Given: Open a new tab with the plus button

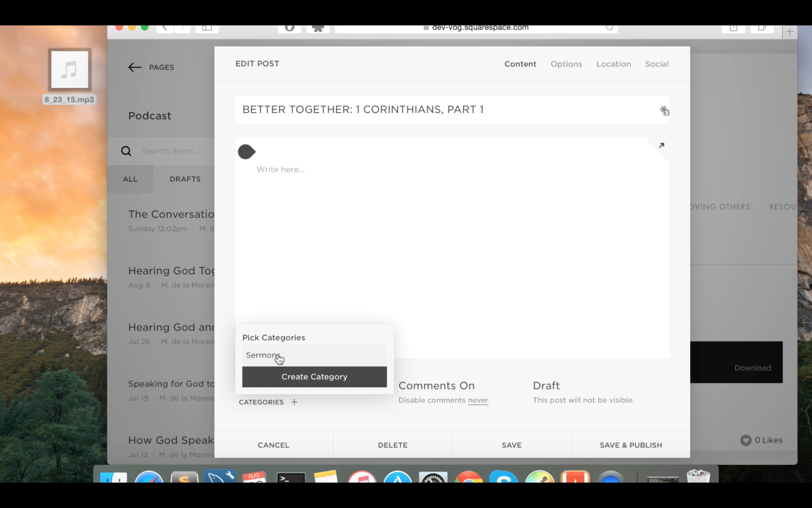Looking at the screenshot, I should tap(790, 32).
